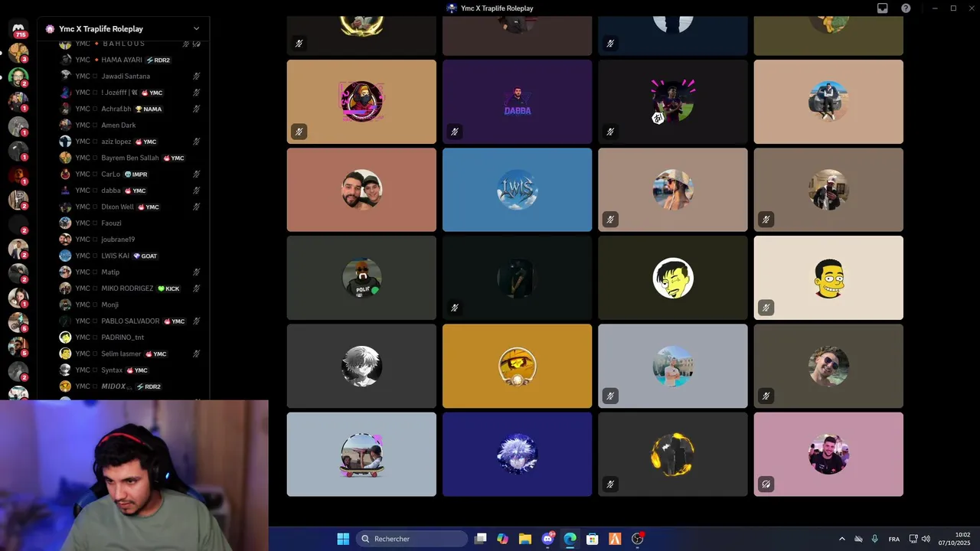Select Bayrem Ben Sallah in member list
Image resolution: width=980 pixels, height=551 pixels.
(131, 158)
